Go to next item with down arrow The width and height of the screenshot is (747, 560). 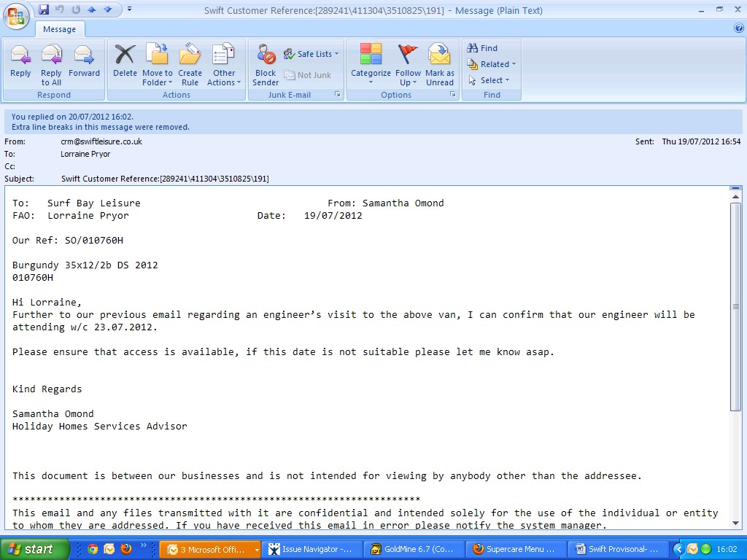(108, 9)
